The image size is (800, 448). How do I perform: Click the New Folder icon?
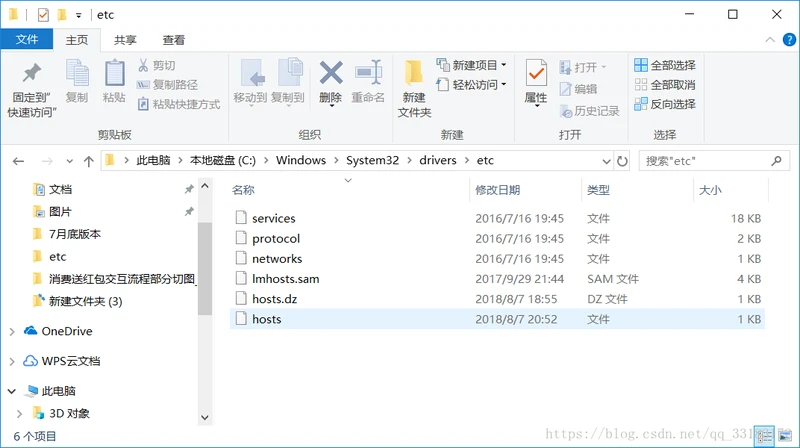click(414, 74)
